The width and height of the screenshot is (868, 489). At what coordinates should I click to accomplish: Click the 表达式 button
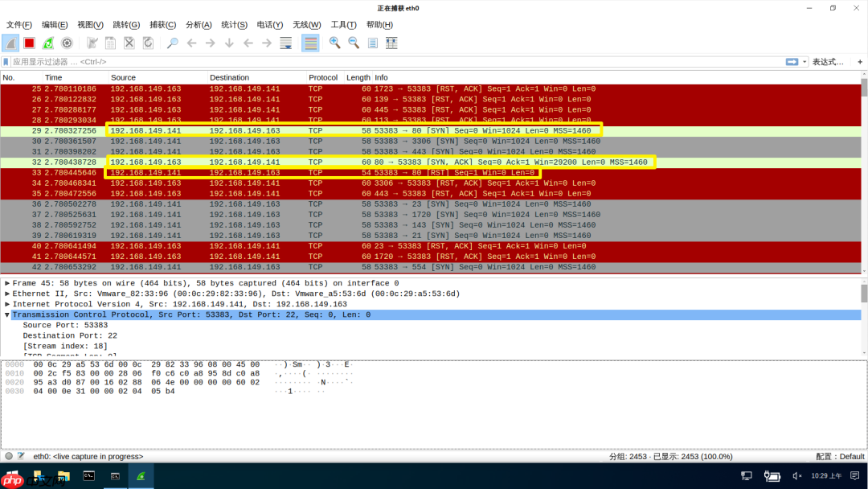829,61
